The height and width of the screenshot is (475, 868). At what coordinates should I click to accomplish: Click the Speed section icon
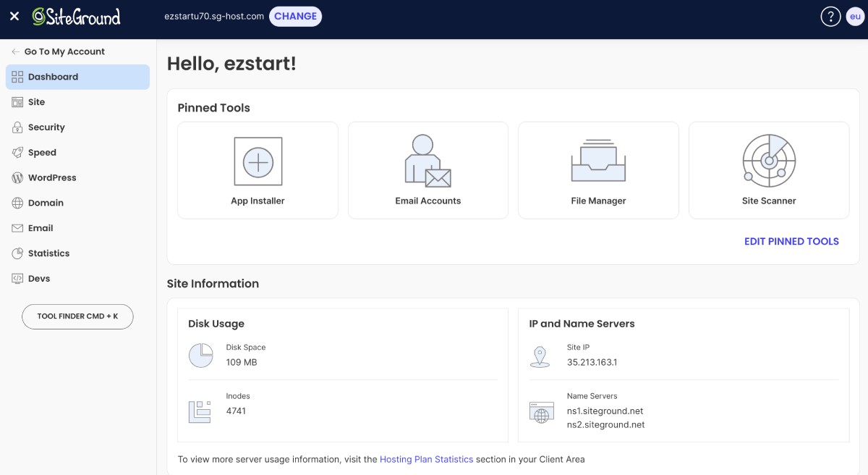click(x=16, y=152)
